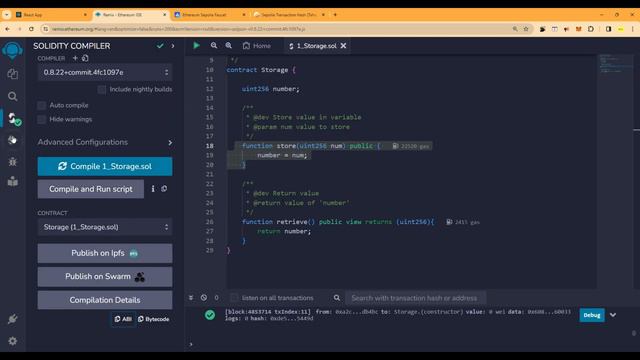Screen dimensions: 640x360
Task: Open the Settings gear in sidebar
Action: [x=13, y=341]
